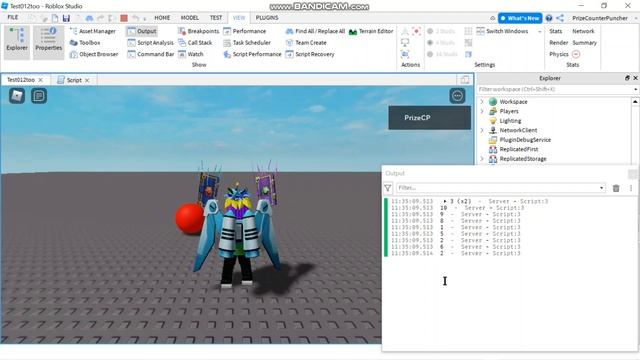640x360 pixels.
Task: Open the chat icon in viewport
Action: pyautogui.click(x=39, y=96)
